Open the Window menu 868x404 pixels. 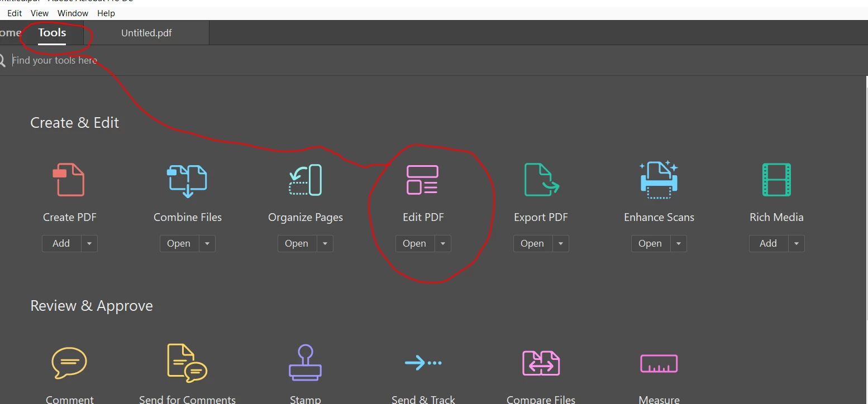pos(73,13)
